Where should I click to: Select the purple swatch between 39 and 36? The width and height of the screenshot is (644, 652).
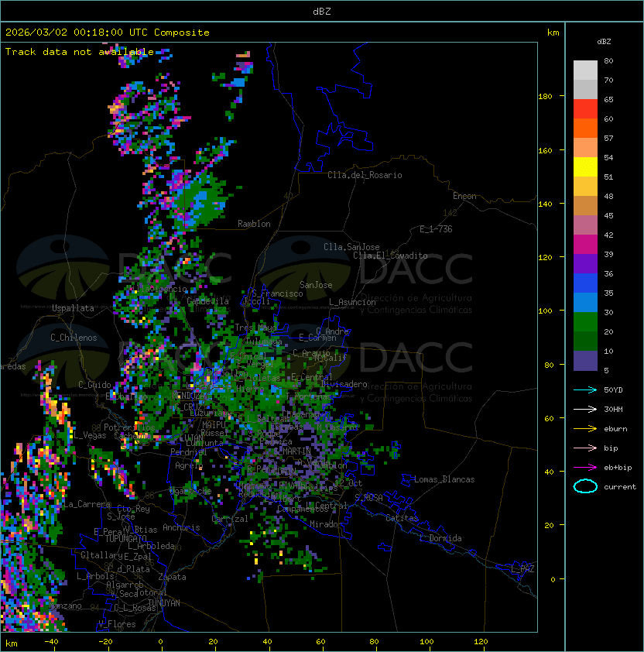click(x=585, y=264)
